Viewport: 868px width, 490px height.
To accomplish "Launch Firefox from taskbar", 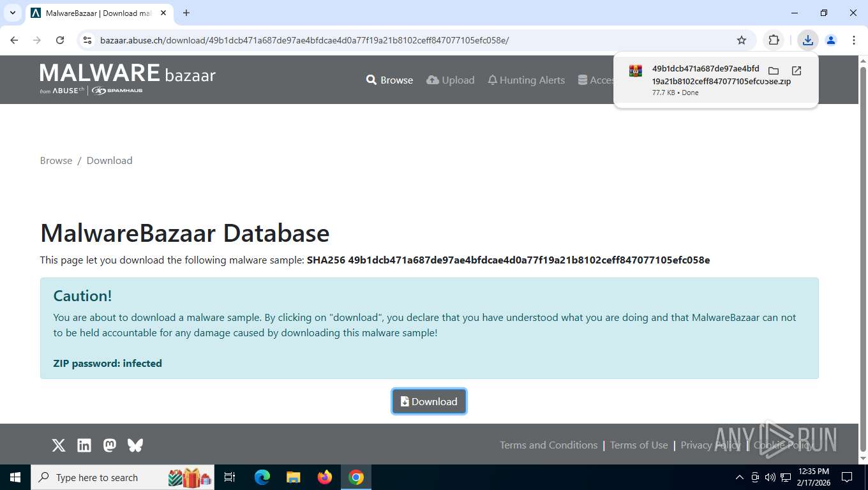I will pyautogui.click(x=325, y=477).
